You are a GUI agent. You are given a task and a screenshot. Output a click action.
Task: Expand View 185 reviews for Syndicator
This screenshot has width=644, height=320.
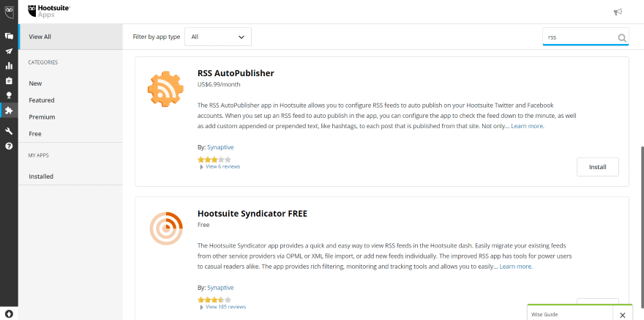225,307
